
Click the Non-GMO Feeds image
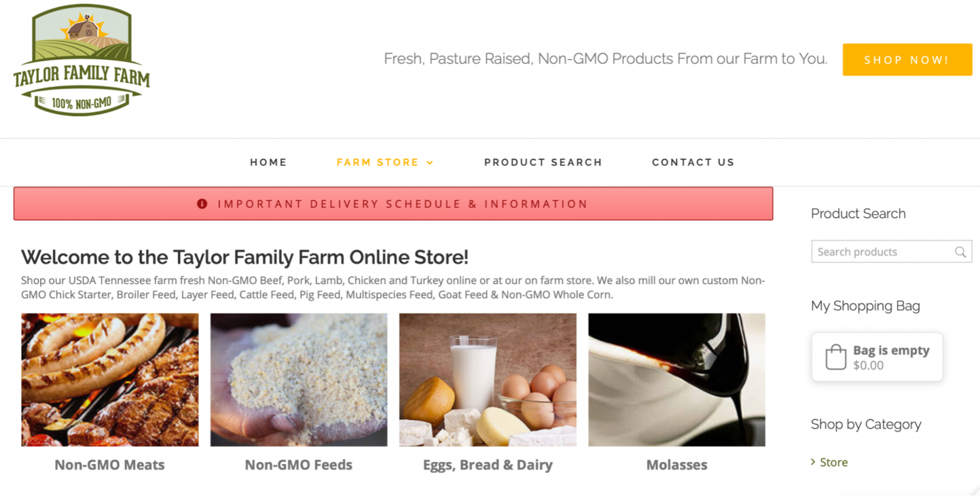tap(299, 379)
